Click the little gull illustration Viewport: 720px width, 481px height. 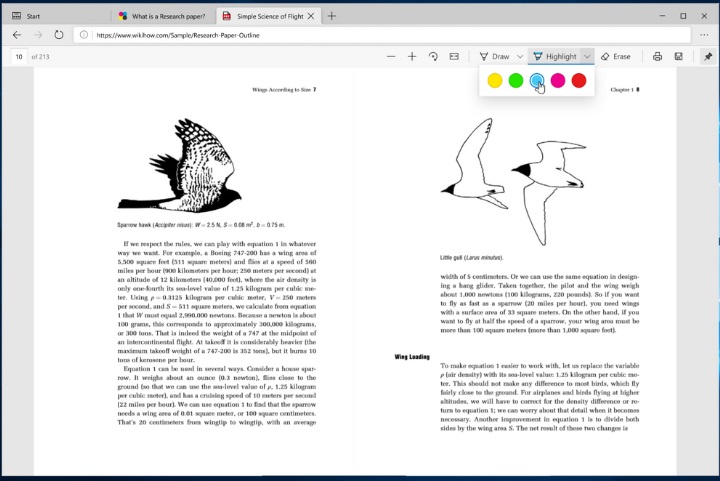(513, 181)
